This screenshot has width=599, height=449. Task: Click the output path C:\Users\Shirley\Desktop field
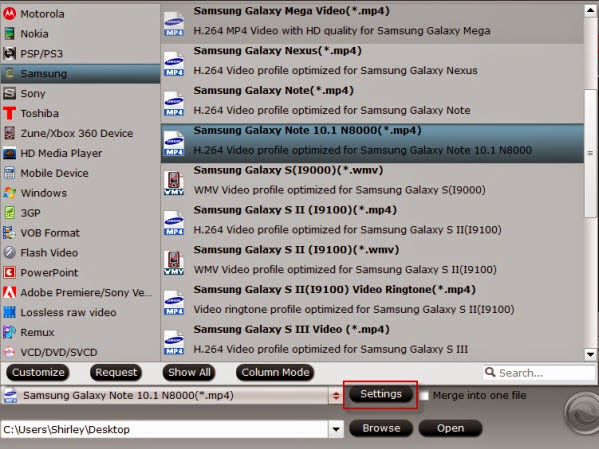pos(165,429)
